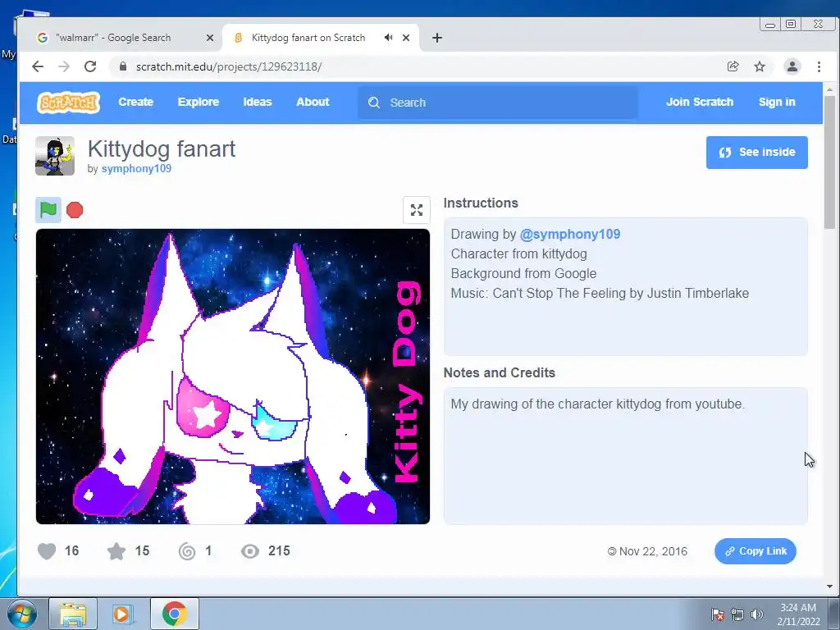Click the page scrollbar down arrow

tap(830, 586)
